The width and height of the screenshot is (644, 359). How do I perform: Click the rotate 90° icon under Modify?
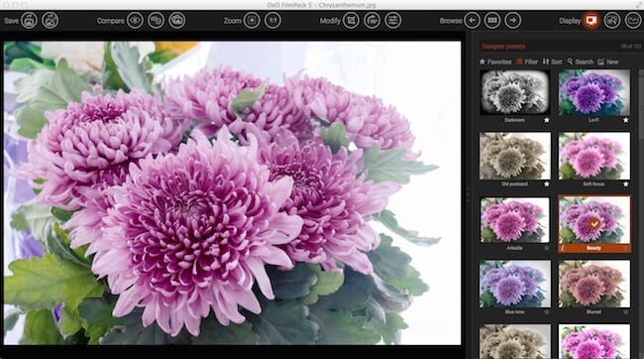coord(373,20)
